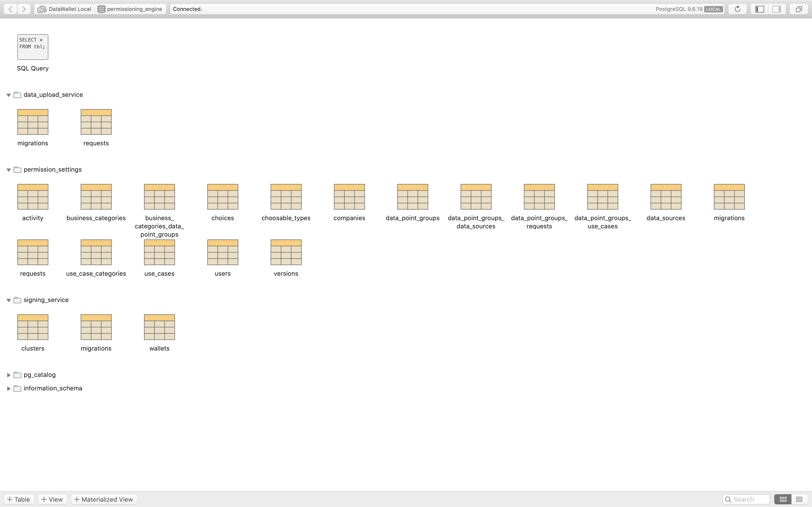Click the refresh icon in the toolbar
This screenshot has height=507, width=812.
737,9
